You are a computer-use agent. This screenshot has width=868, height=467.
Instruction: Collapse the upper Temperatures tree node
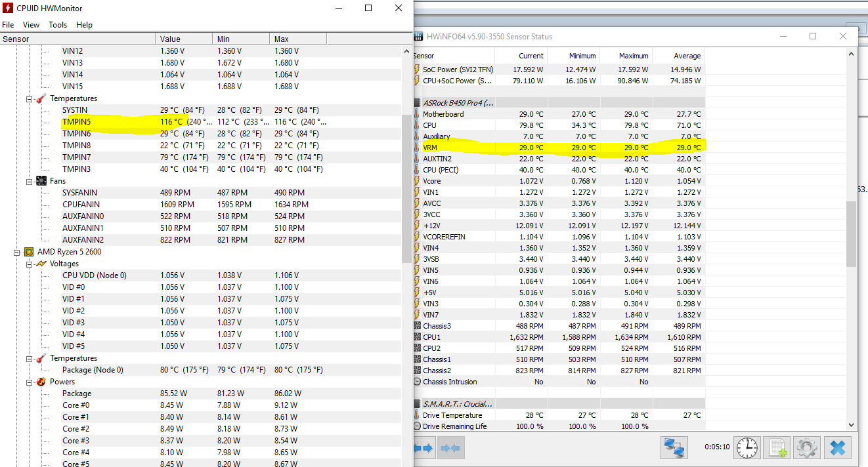point(30,98)
